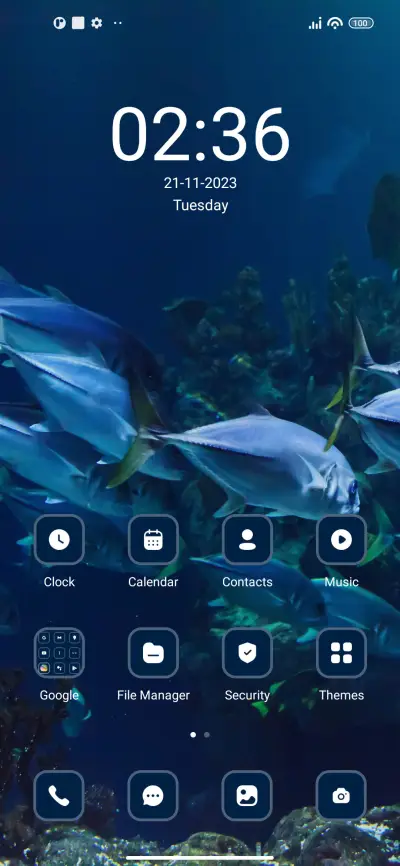Tap the first home page indicator dot

(193, 735)
